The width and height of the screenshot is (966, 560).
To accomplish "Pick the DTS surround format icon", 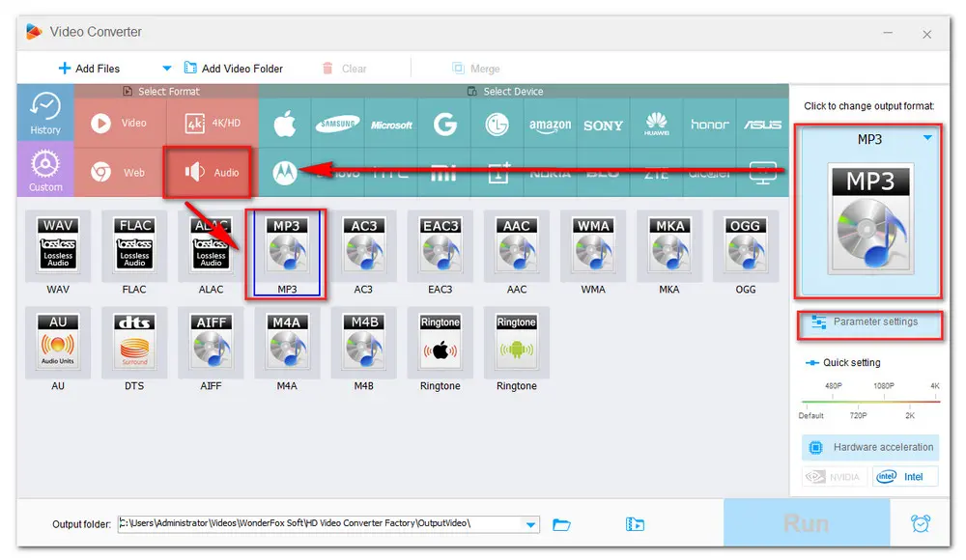I will pyautogui.click(x=134, y=342).
